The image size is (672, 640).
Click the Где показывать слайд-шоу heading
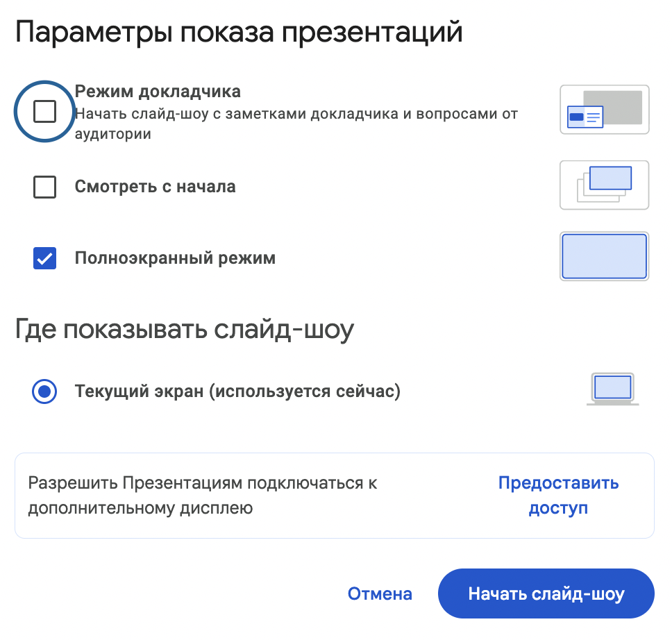185,329
